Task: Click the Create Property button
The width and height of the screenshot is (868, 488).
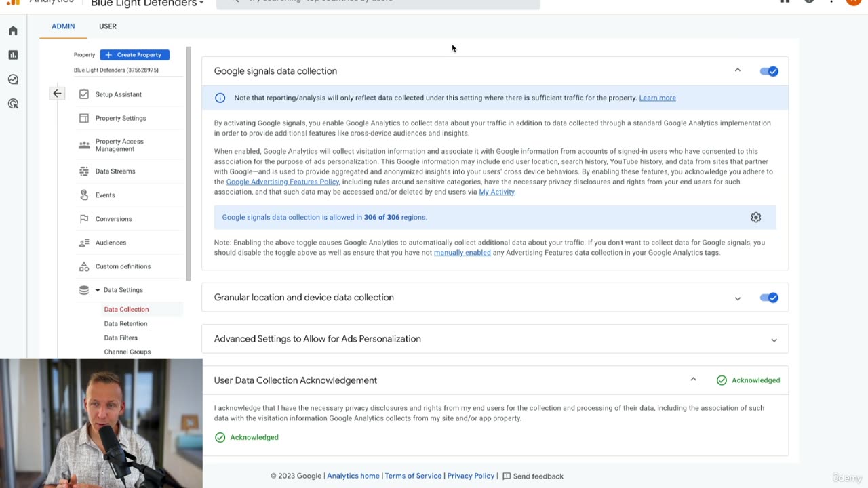Action: (134, 55)
